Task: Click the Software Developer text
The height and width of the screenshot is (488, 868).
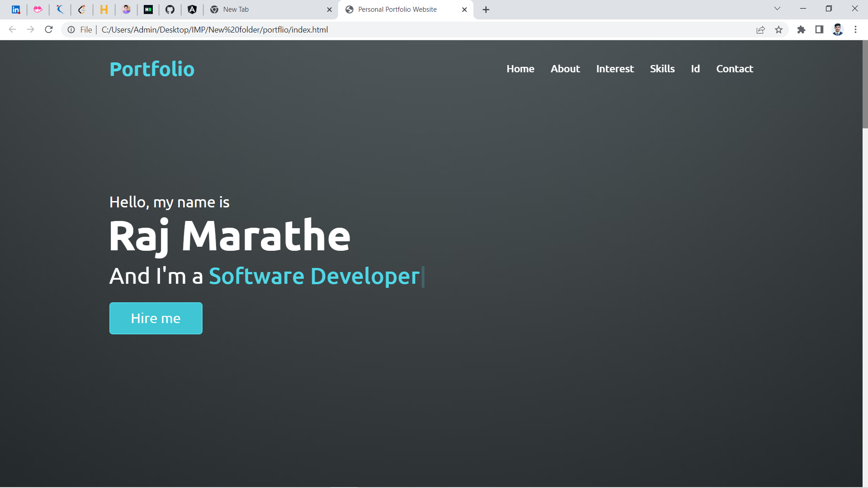Action: click(314, 276)
